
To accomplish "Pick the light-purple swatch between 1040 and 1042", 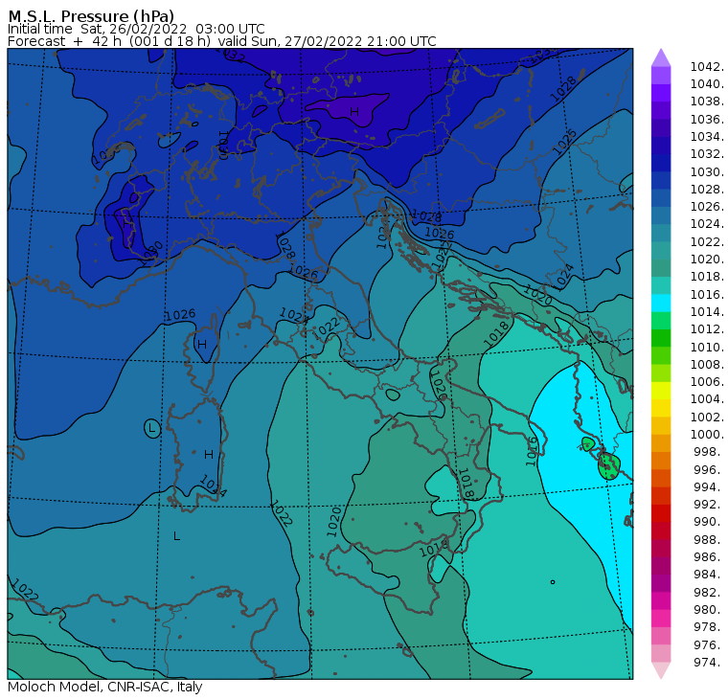I will point(661,76).
